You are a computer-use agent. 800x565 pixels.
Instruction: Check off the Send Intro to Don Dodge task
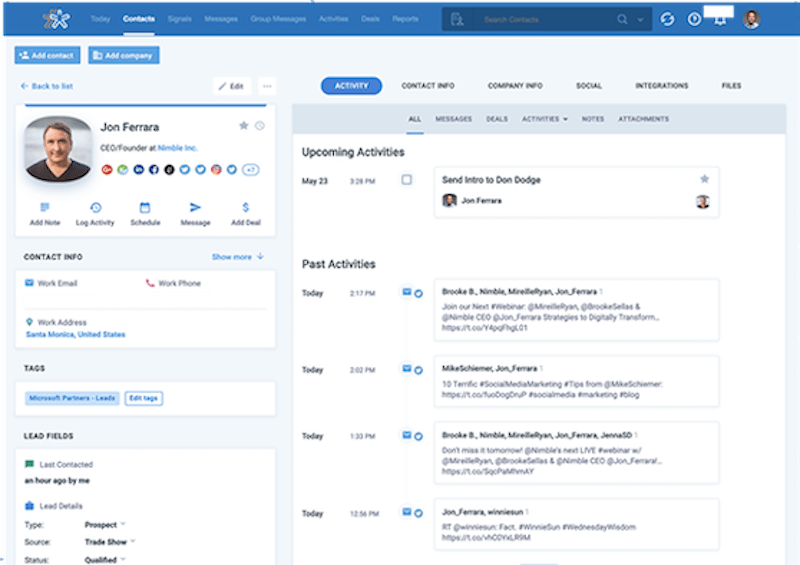[x=407, y=180]
